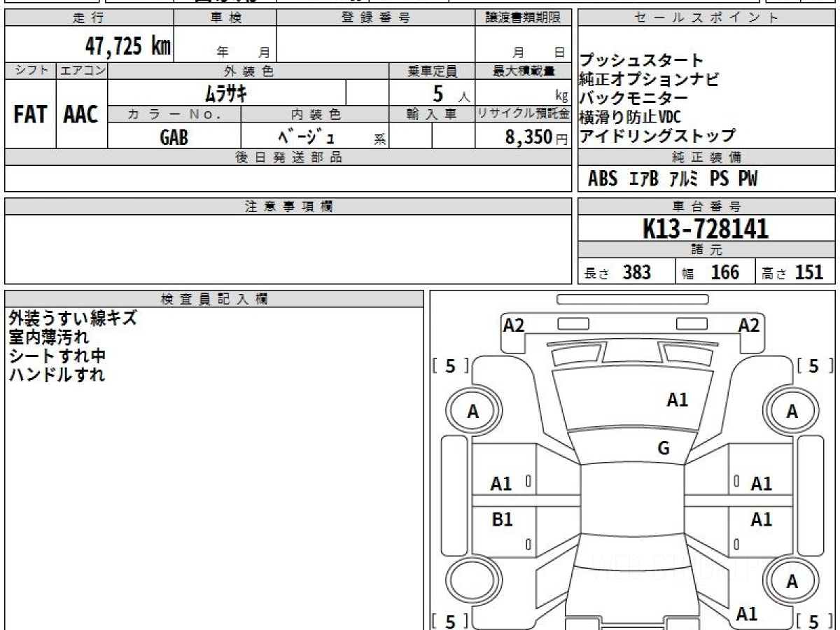Select the note ハンドルすれ
The height and width of the screenshot is (630, 840).
57,374
